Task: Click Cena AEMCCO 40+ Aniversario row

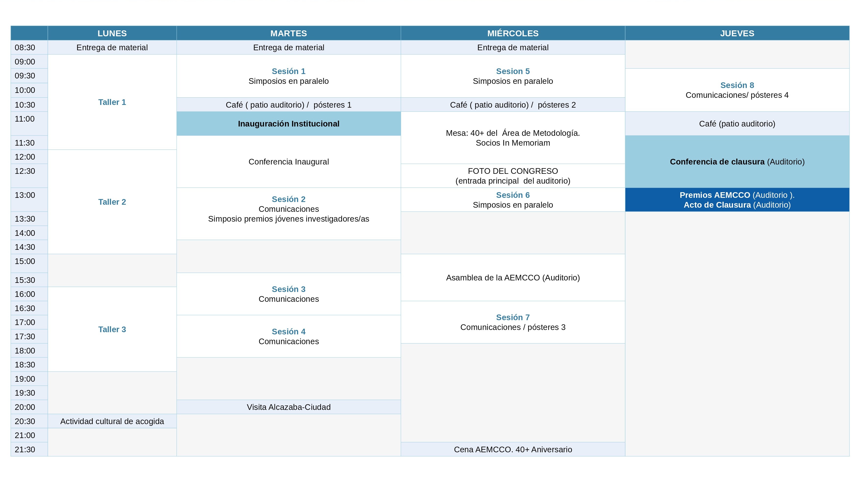Action: tap(513, 449)
